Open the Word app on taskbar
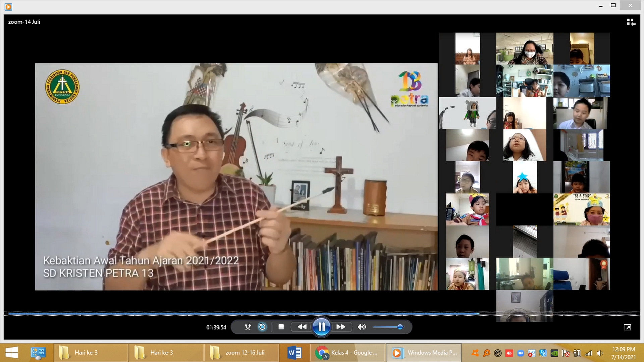644x362 pixels. click(x=294, y=353)
